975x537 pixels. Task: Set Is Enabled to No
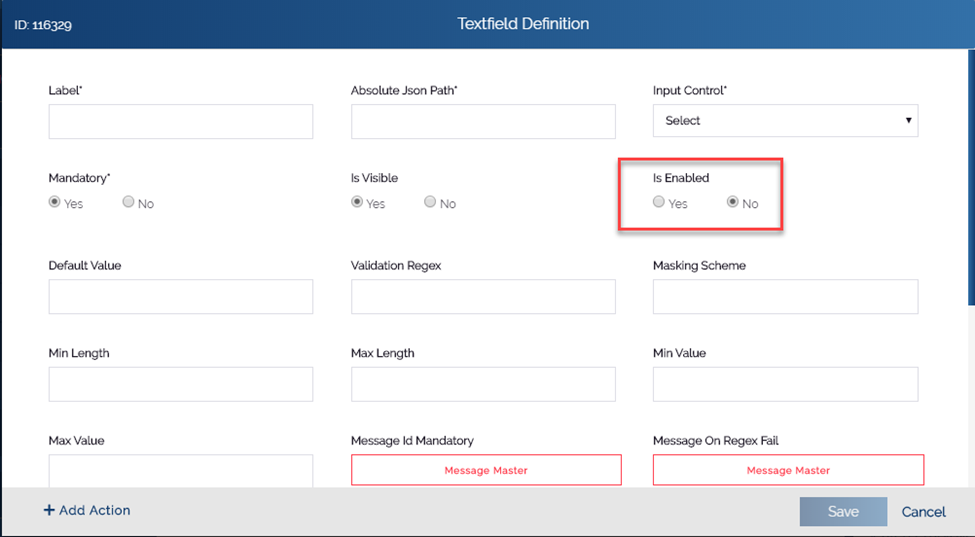tap(732, 202)
